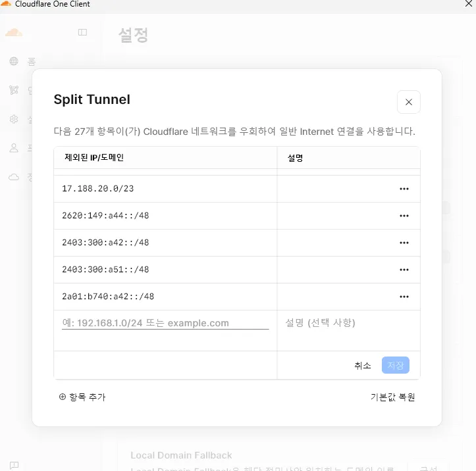The image size is (476, 471).
Task: Cancel the new entry with 취소
Action: [363, 366]
